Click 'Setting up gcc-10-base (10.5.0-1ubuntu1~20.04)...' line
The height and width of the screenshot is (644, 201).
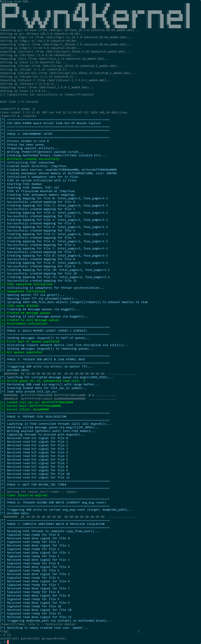42,34
